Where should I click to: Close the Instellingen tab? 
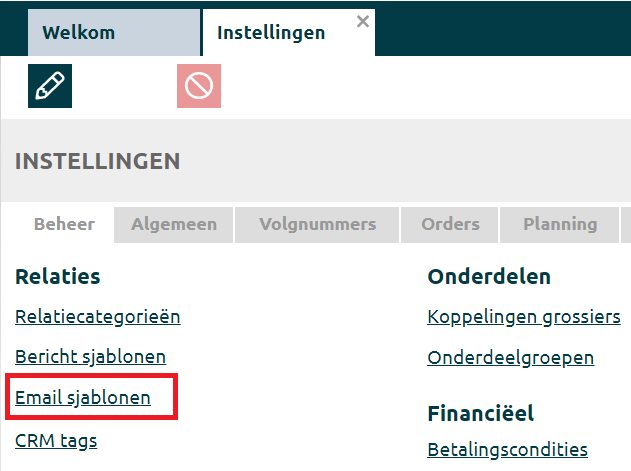point(363,20)
